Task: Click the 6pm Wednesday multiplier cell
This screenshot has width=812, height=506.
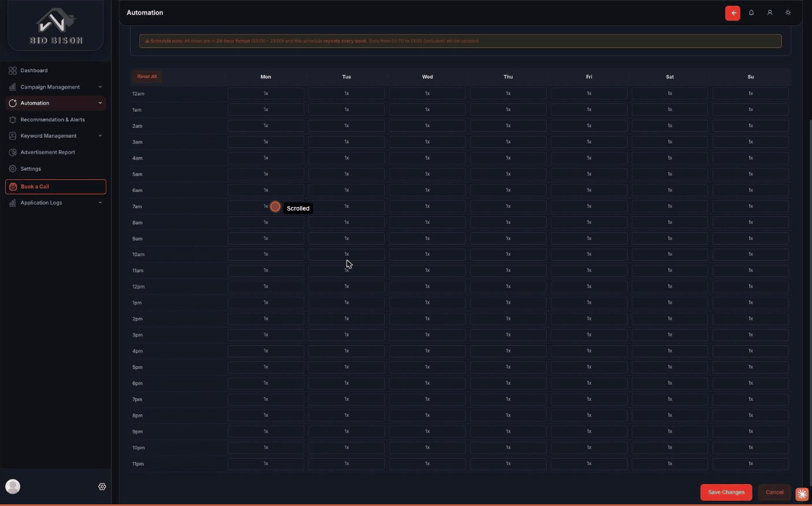Action: tap(428, 383)
